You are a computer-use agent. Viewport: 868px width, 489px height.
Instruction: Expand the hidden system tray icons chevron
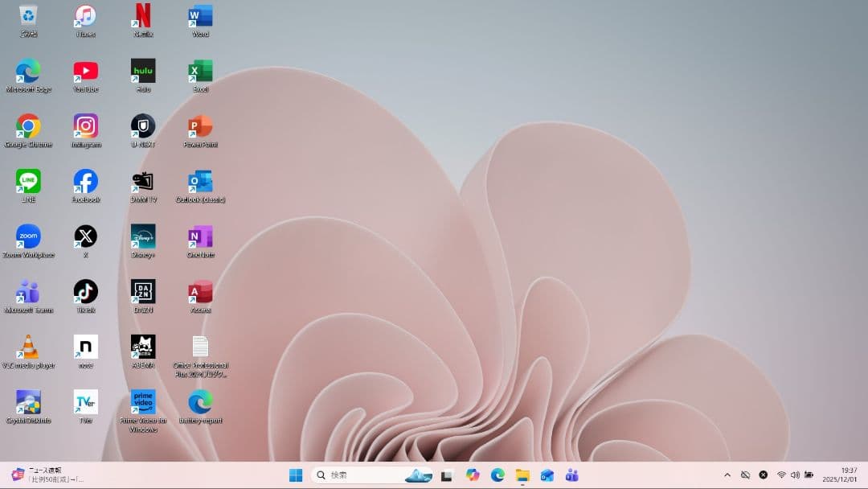727,475
